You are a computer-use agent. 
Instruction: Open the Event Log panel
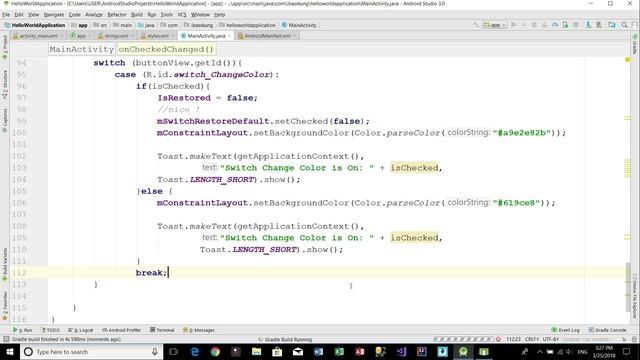[x=566, y=330]
